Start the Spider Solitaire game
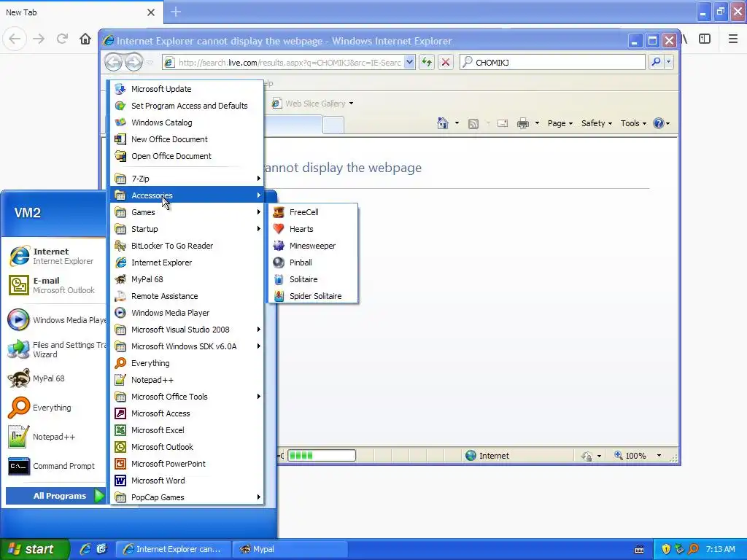Image resolution: width=747 pixels, height=560 pixels. coord(314,296)
